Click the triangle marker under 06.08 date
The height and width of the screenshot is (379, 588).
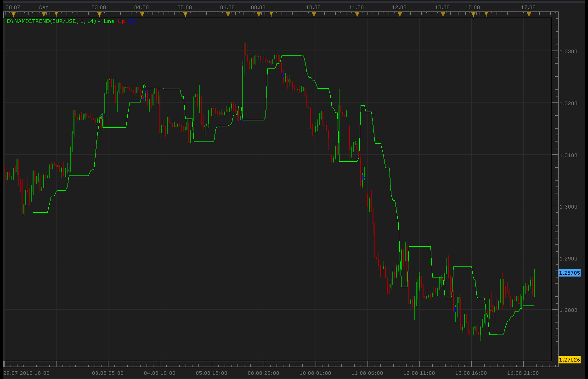228,14
